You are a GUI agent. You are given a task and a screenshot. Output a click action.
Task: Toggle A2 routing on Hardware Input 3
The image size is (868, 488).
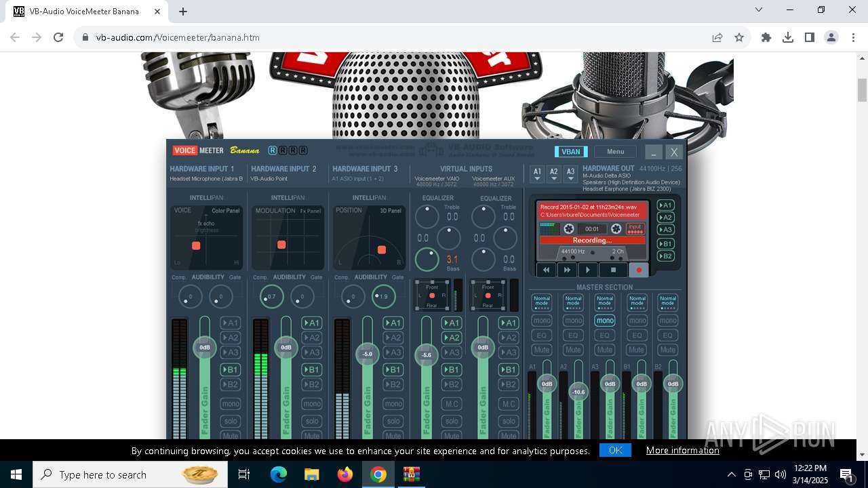coord(393,338)
